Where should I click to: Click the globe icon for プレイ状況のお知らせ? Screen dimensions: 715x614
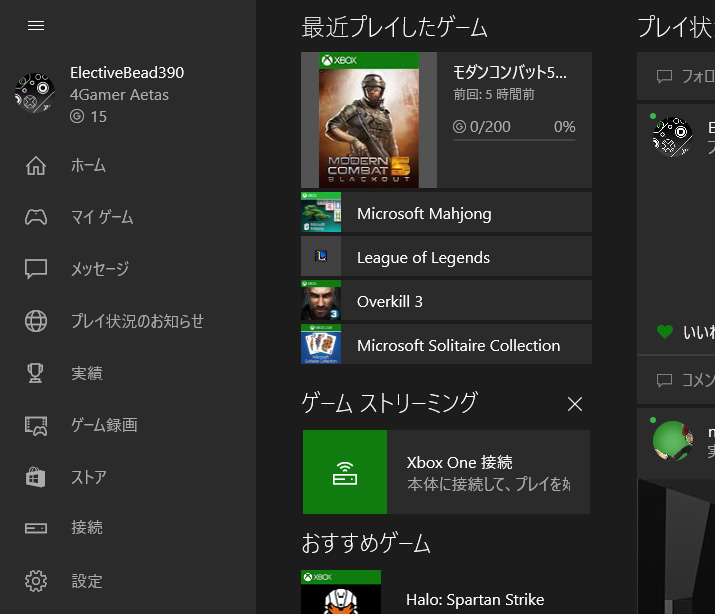coord(36,321)
